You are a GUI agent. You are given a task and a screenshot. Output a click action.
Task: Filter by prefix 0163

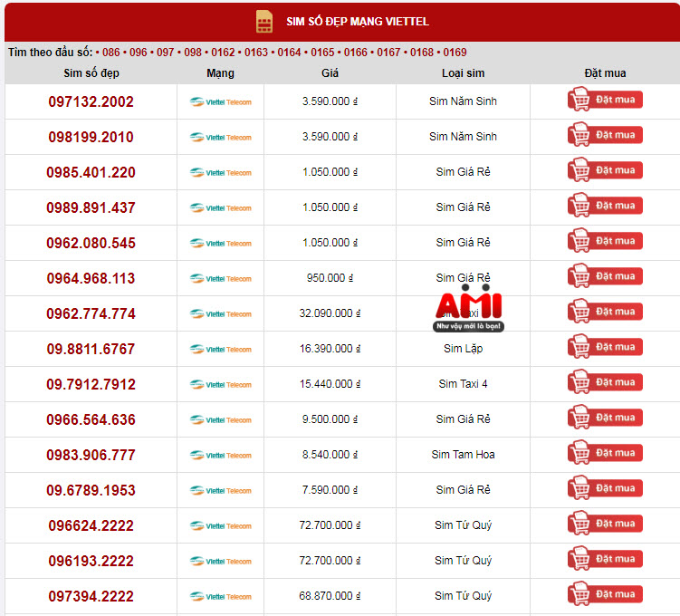coord(256,53)
